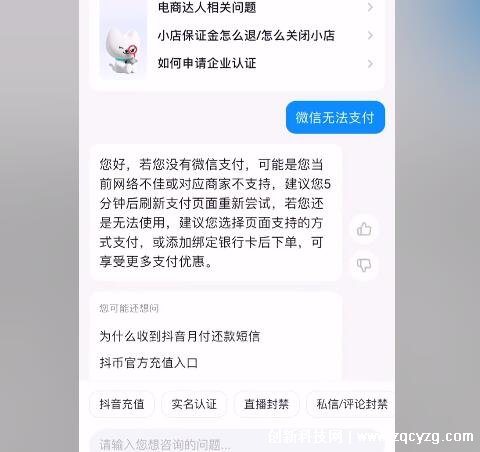This screenshot has width=480, height=452.
Task: Tap the 您可能还想问 heading
Action: 129,308
